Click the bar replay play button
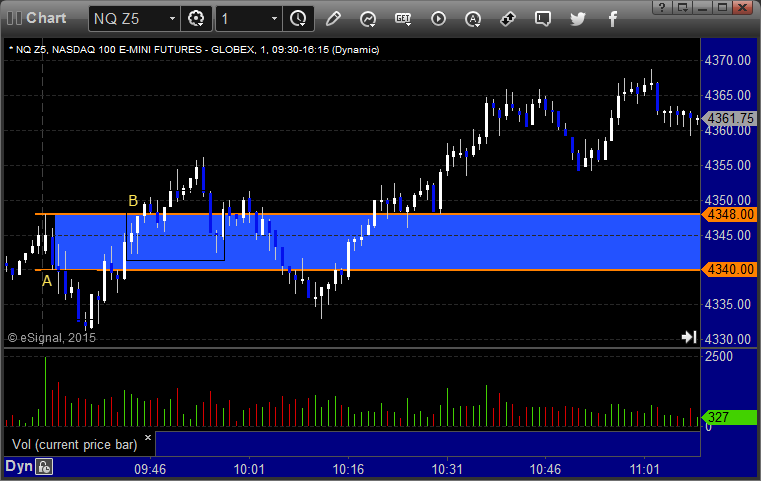 [x=438, y=19]
